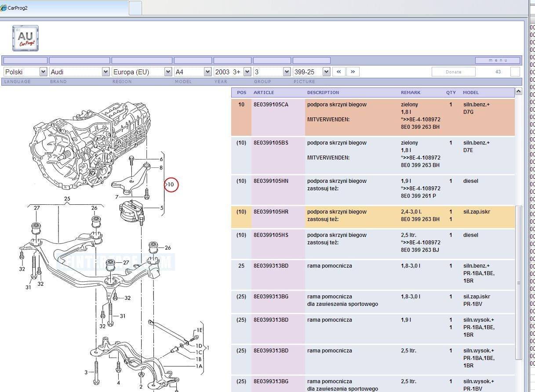Screen dimensions: 535x392
Task: Click the small box next to 43
Action: (x=515, y=72)
